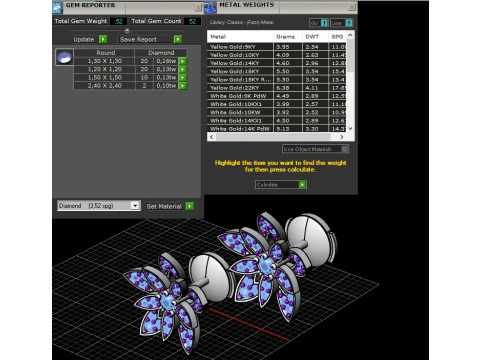Click the 6.38 grams cell
The height and width of the screenshot is (360, 480).
click(x=288, y=88)
